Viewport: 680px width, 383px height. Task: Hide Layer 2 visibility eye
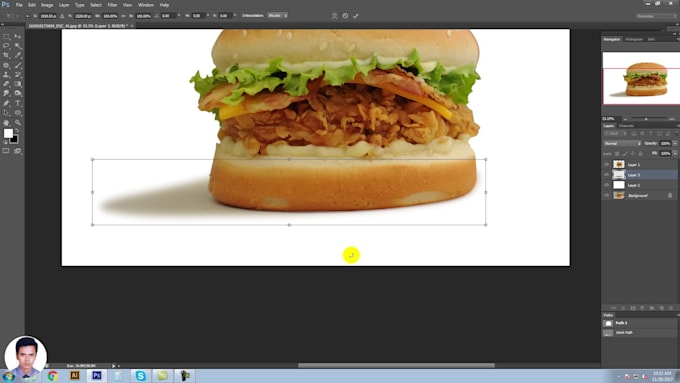click(606, 185)
